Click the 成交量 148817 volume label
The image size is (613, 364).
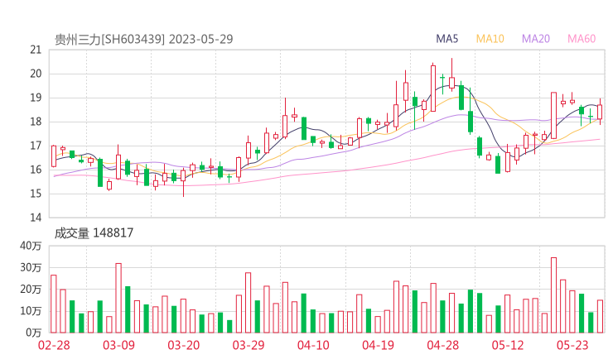tap(94, 233)
